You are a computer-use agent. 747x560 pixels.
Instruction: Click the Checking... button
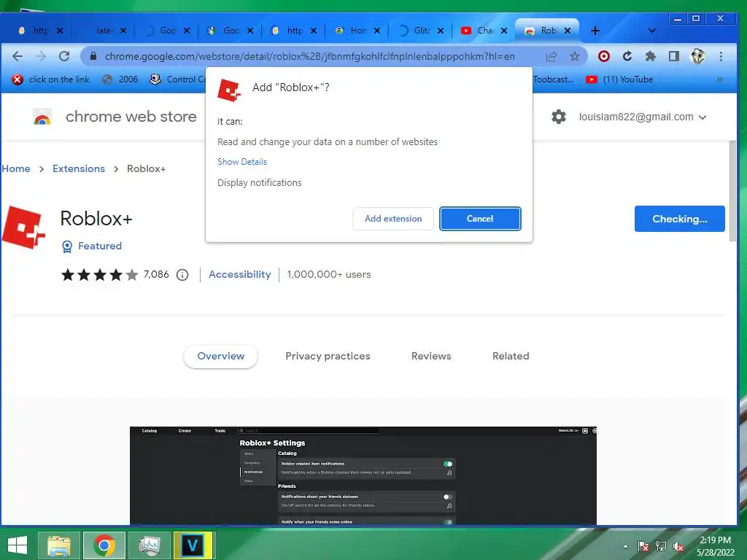679,219
